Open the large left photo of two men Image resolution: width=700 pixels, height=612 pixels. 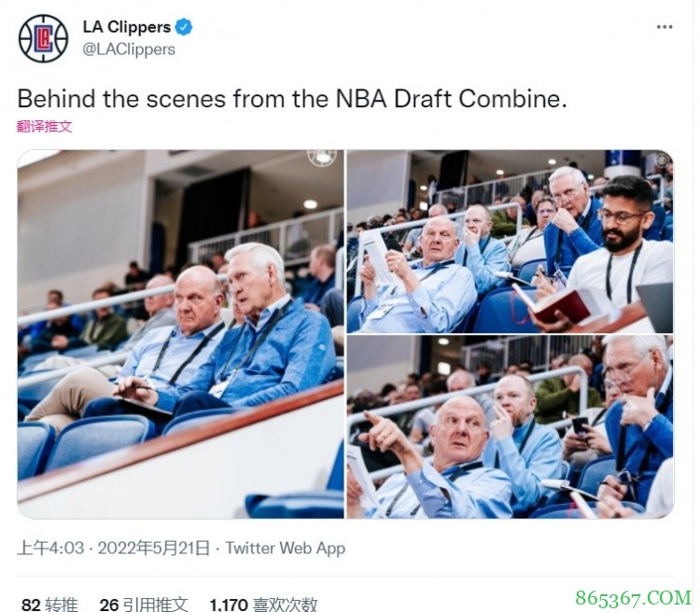(181, 334)
